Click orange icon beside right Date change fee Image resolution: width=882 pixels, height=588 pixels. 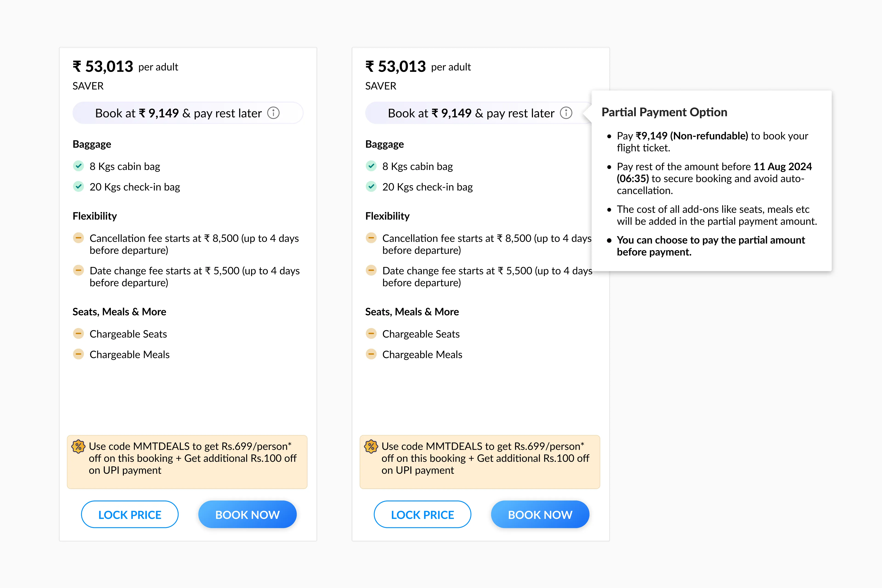pos(371,270)
